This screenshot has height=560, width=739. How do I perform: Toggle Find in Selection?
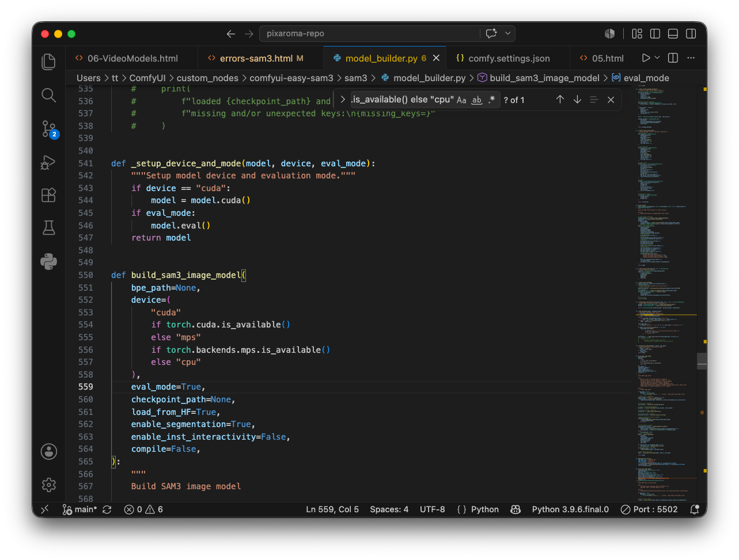(594, 100)
